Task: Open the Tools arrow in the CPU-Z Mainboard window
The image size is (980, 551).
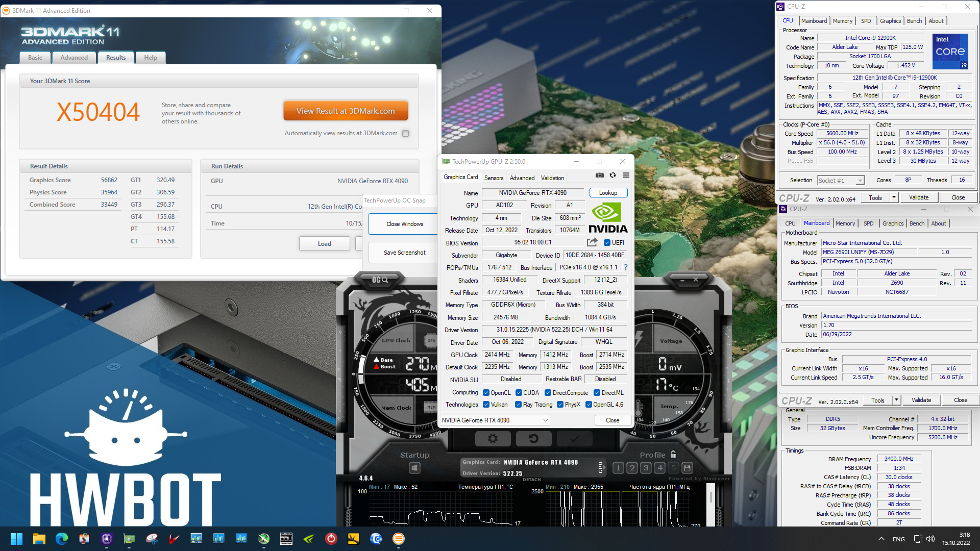Action: pos(896,400)
